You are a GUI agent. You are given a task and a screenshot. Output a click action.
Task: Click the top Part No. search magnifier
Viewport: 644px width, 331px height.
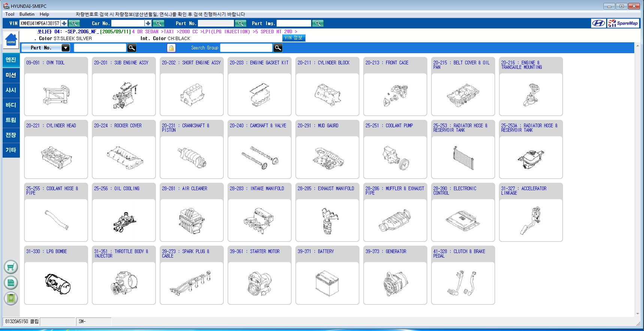click(240, 23)
